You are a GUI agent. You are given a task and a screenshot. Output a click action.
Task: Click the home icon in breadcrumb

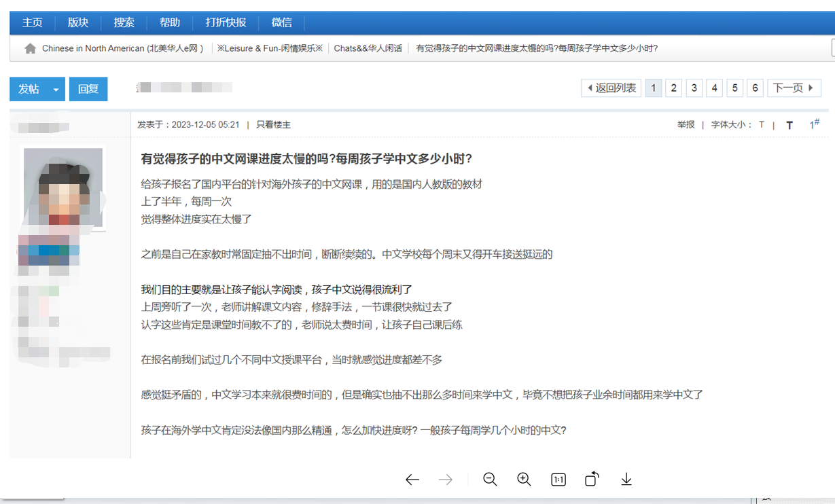(30, 48)
